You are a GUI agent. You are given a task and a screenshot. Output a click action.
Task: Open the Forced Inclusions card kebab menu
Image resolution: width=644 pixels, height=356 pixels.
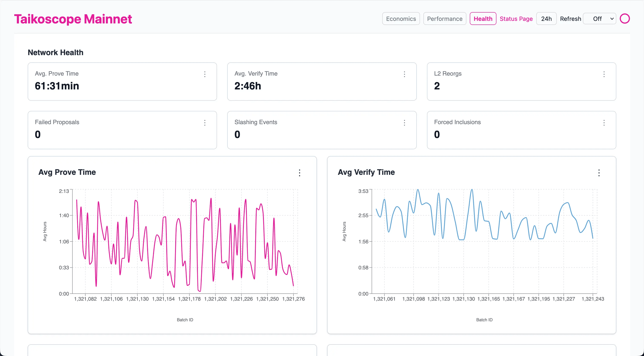[604, 123]
